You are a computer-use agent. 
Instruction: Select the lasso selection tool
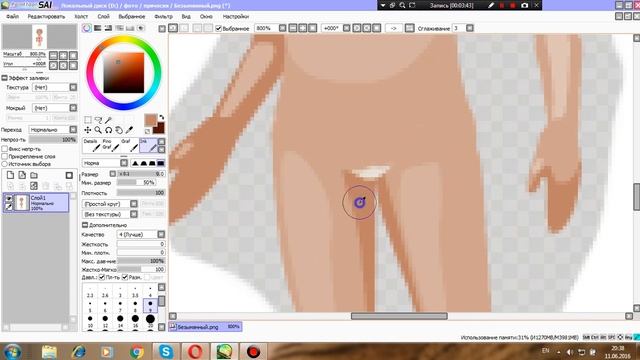pyautogui.click(x=98, y=120)
